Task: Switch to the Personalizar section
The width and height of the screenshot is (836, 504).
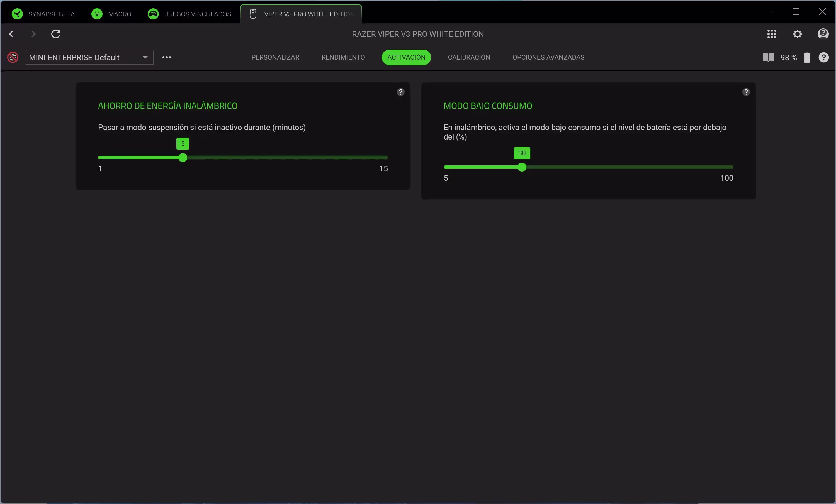Action: tap(275, 57)
